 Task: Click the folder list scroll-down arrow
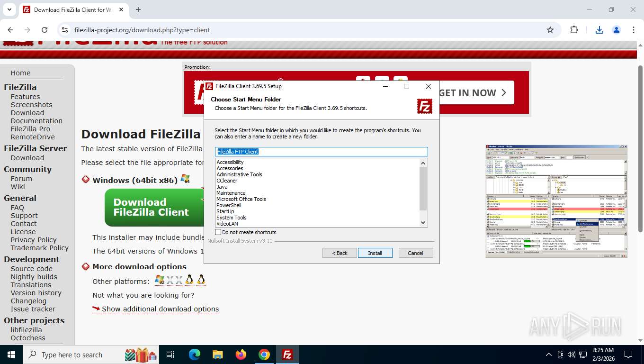coord(423,223)
